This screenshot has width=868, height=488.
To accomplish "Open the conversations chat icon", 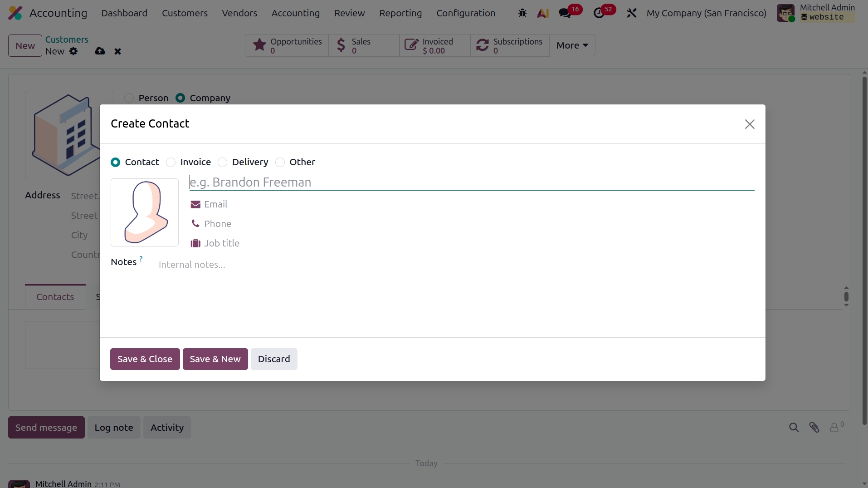I will coord(565,13).
